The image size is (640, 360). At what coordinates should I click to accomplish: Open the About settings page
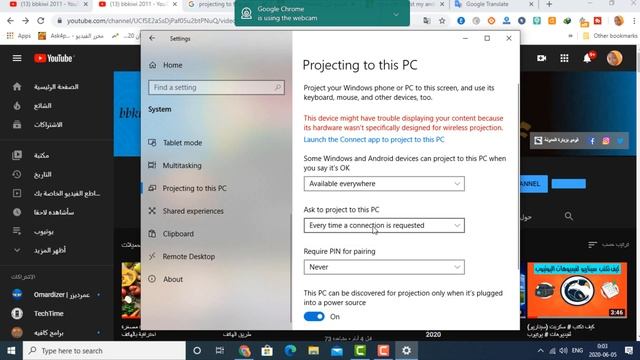point(166,279)
